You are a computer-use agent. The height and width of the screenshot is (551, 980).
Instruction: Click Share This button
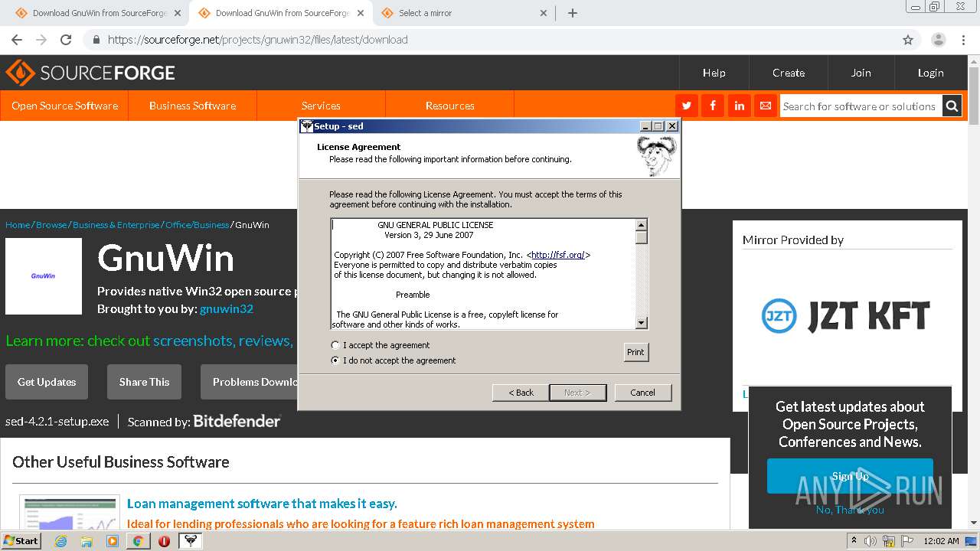(x=144, y=382)
